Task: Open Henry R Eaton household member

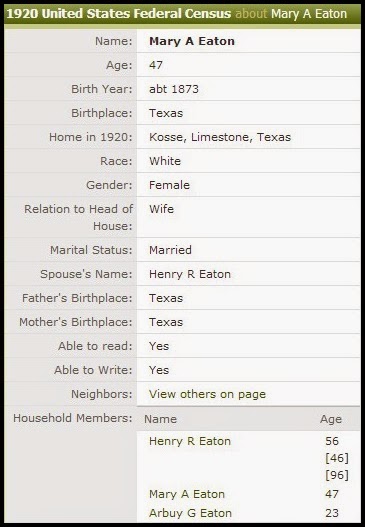Action: 190,441
